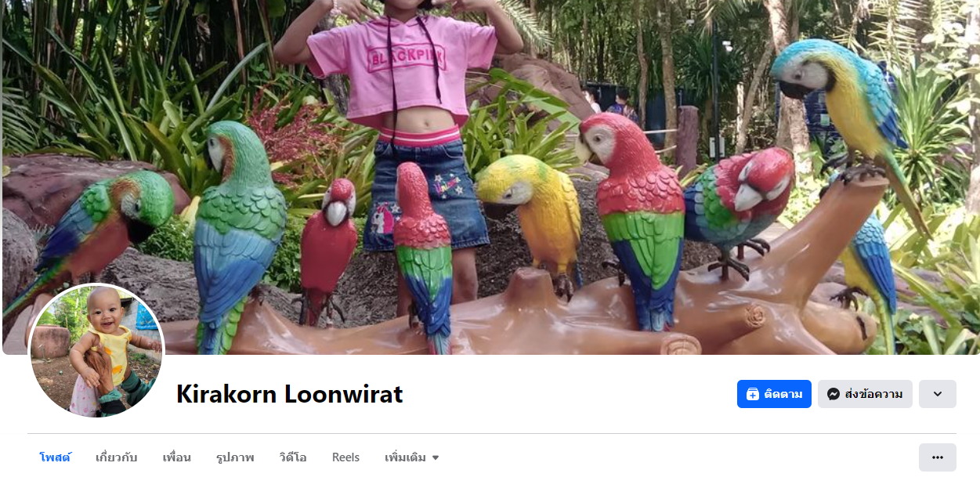Click the Kirakorn Loonwirat profile name
Viewport: 980px width, 477px height.
[x=289, y=394]
